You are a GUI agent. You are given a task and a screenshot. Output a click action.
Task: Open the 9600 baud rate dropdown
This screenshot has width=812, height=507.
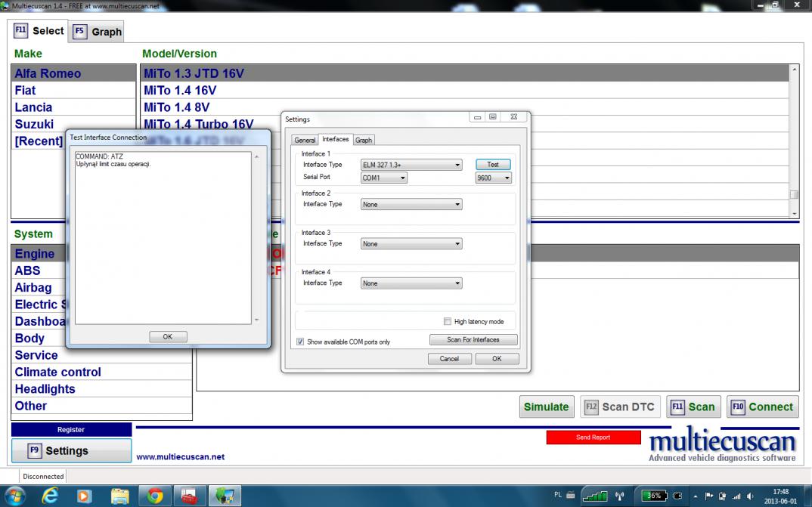coord(494,178)
